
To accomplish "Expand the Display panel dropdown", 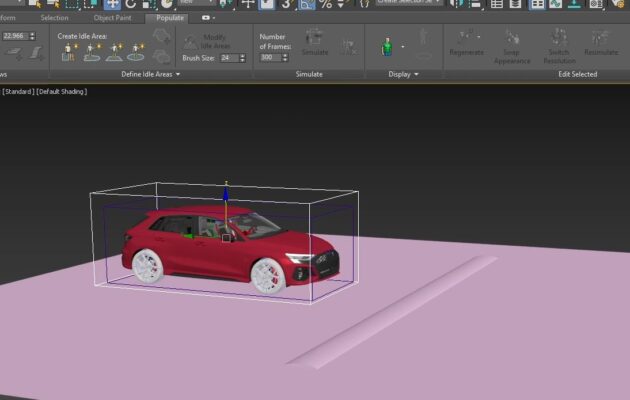I will (417, 74).
